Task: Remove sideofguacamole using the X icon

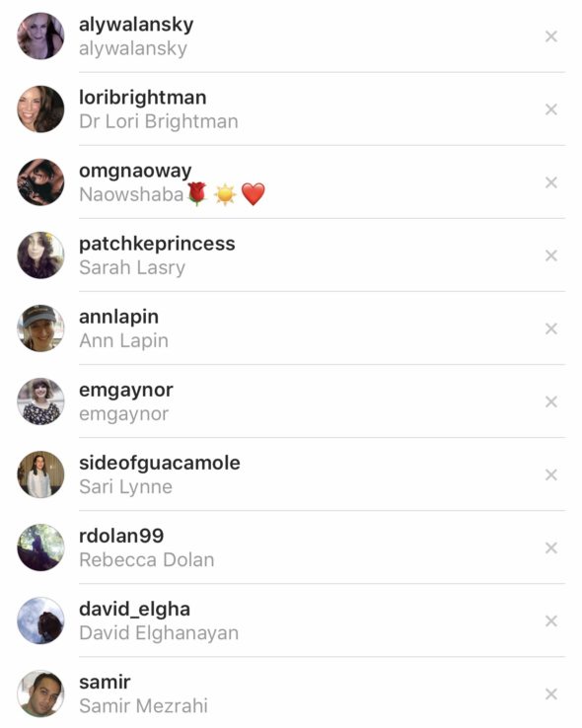Action: click(x=550, y=474)
